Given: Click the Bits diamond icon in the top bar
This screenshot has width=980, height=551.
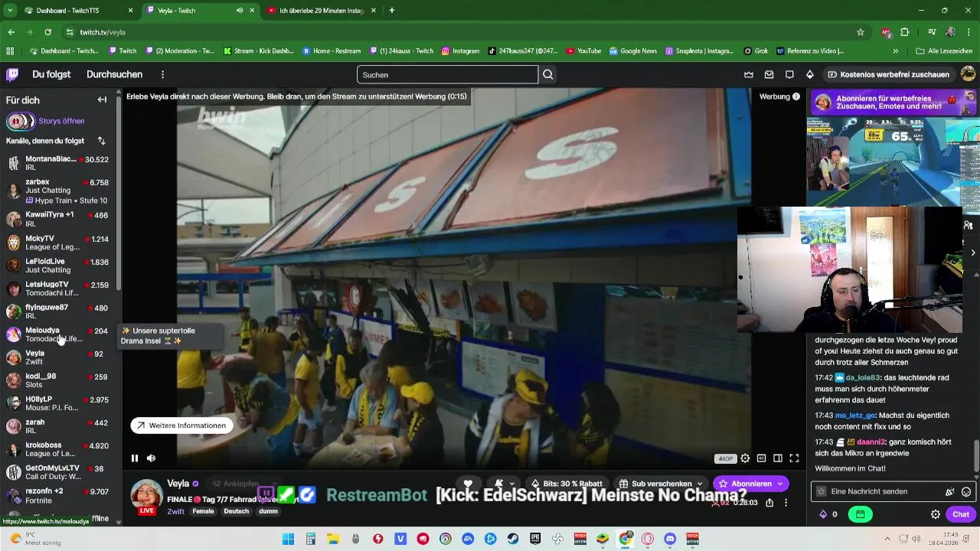Looking at the screenshot, I should click(810, 74).
